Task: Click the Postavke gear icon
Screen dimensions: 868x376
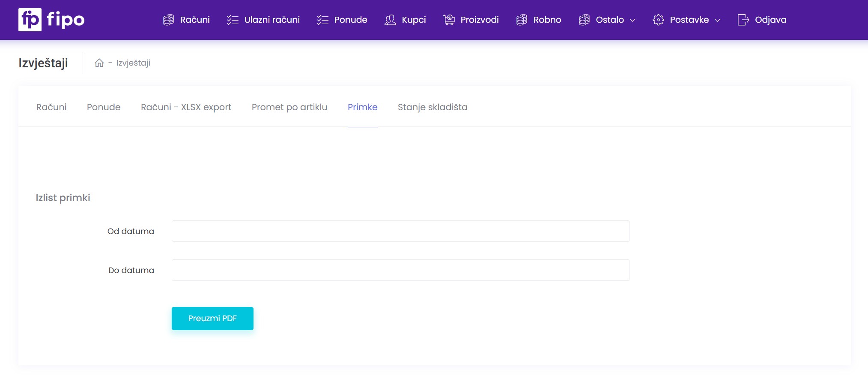Action: [x=658, y=20]
